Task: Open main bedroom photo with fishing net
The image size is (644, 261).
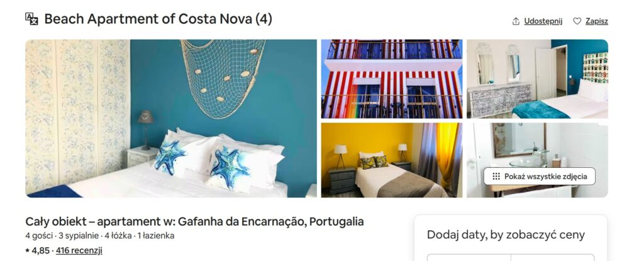Action: [x=171, y=118]
